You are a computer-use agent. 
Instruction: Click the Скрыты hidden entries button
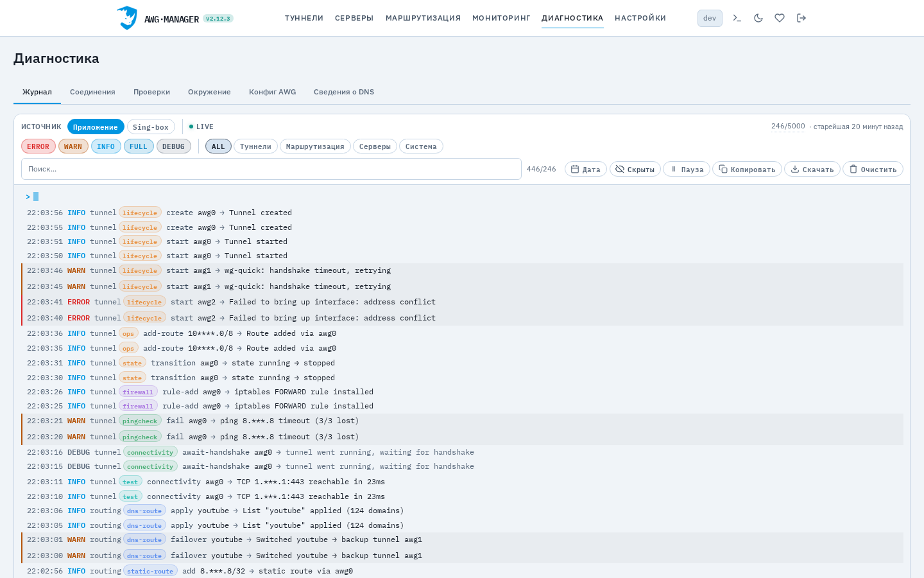[x=635, y=169]
